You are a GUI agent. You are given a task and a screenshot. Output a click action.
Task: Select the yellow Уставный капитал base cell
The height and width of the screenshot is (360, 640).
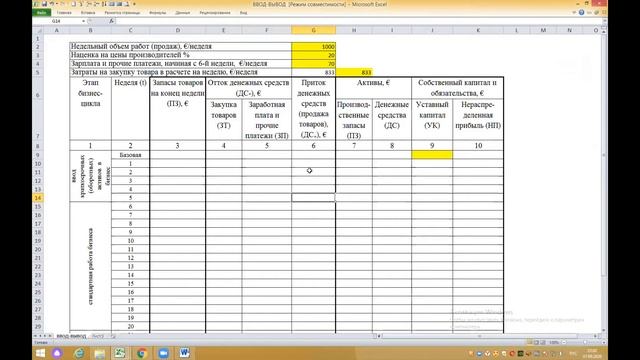[432, 155]
